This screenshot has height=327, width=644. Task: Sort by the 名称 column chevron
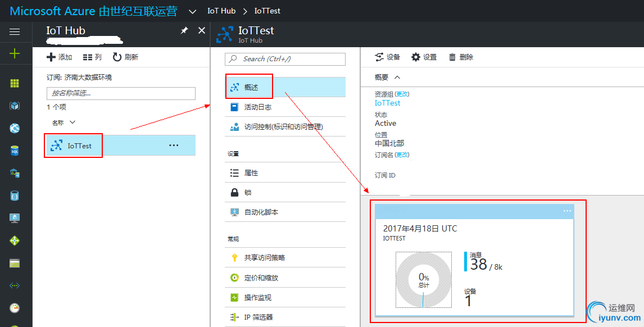72,122
